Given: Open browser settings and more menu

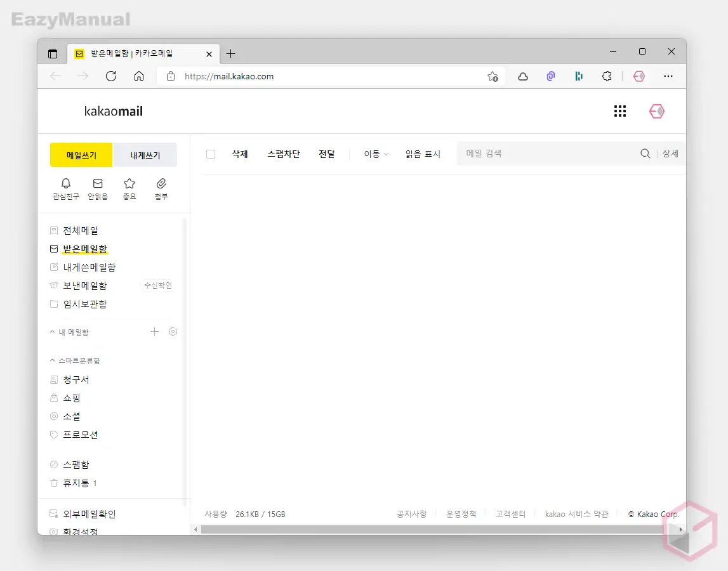Looking at the screenshot, I should click(x=668, y=76).
